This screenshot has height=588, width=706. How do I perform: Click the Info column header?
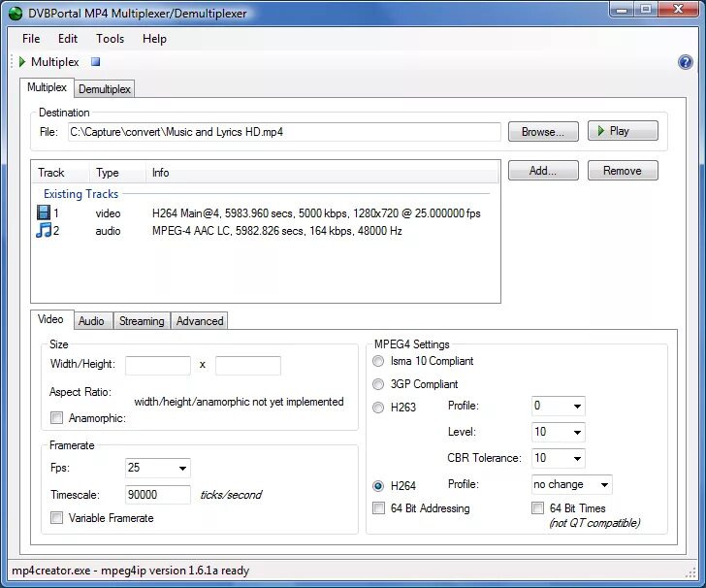(x=322, y=173)
